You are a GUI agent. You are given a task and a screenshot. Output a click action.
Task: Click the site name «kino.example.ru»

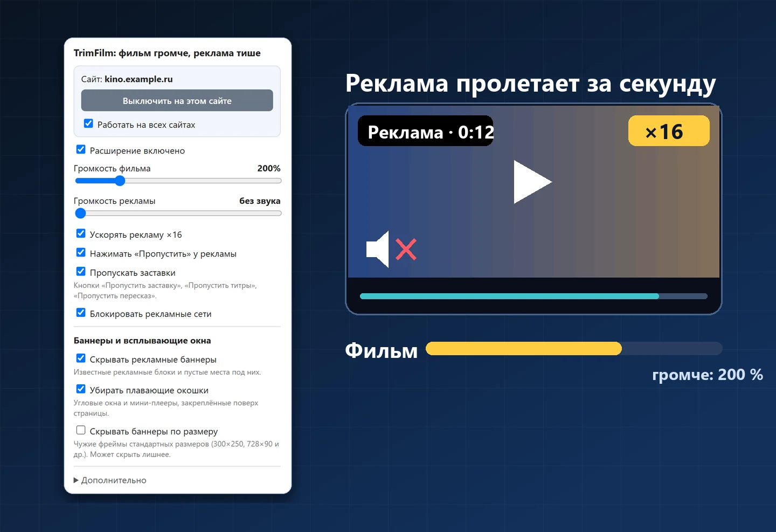pos(138,79)
